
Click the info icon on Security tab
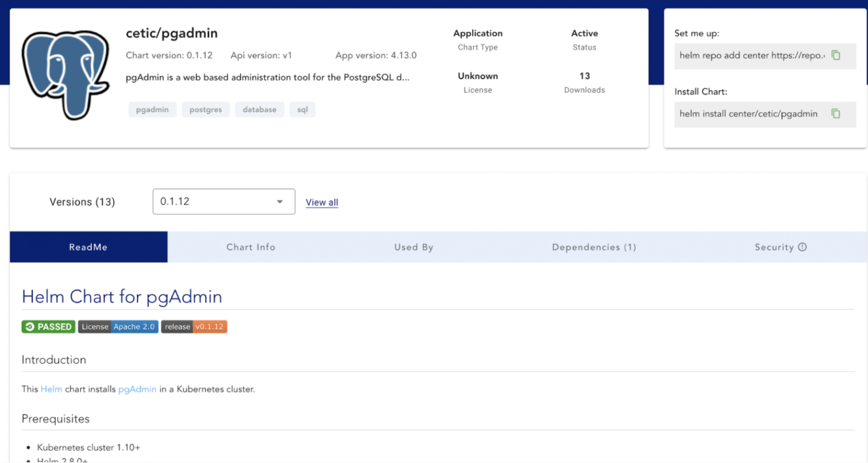(802, 247)
